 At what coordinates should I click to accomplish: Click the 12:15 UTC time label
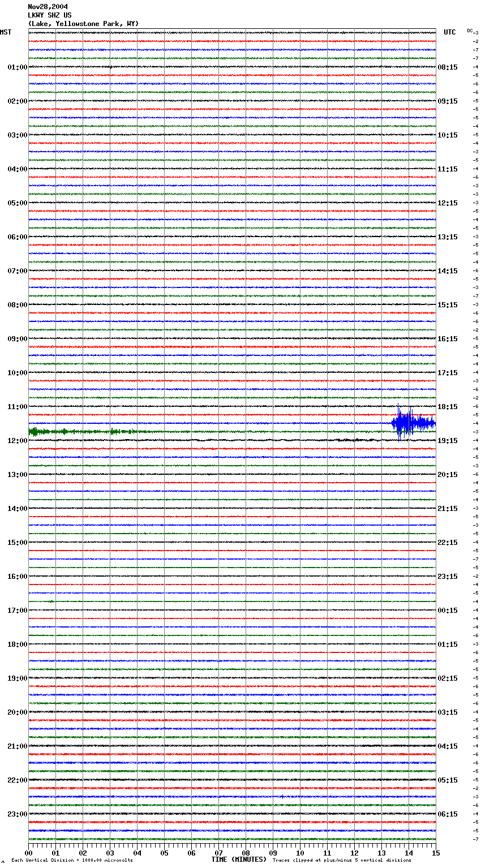click(448, 203)
